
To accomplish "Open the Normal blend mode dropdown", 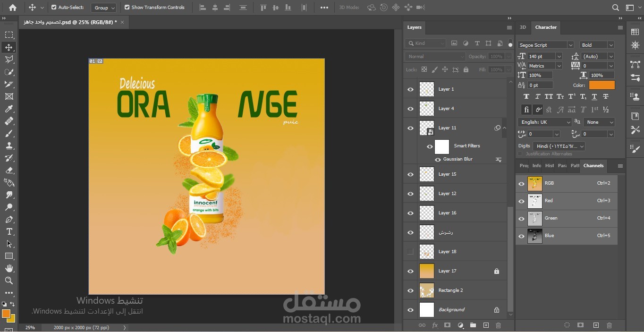I will pos(435,56).
